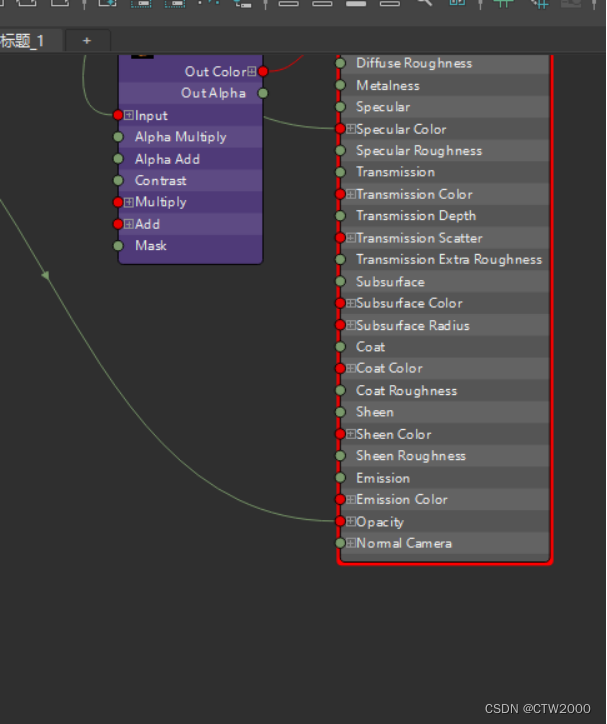Click the Mask input port
This screenshot has height=724, width=607.
pos(118,246)
